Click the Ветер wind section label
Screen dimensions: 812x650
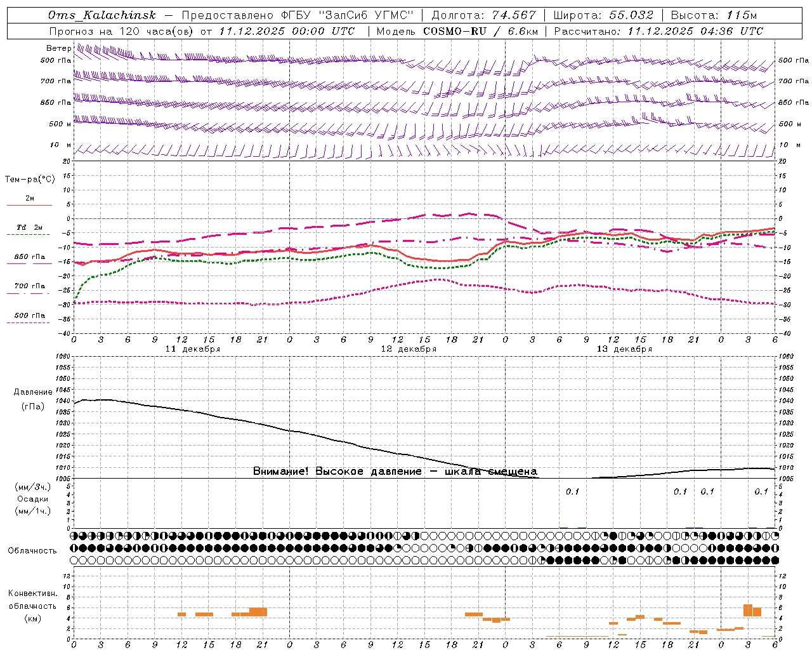[58, 48]
